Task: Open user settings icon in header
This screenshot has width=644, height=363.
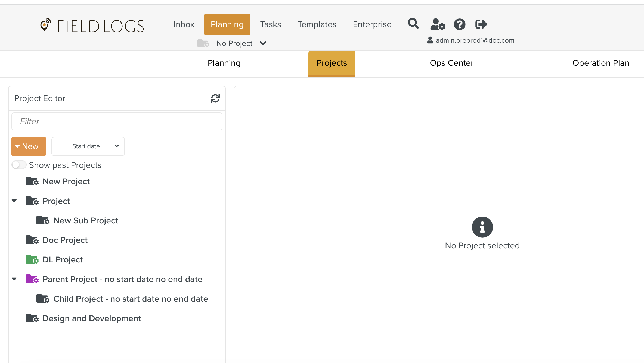Action: click(x=437, y=24)
